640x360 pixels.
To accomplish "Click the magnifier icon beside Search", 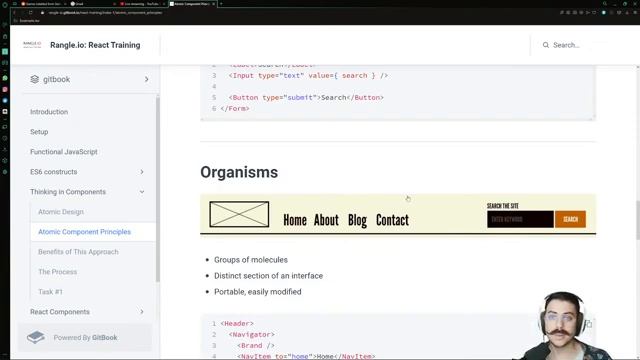I will [x=546, y=45].
